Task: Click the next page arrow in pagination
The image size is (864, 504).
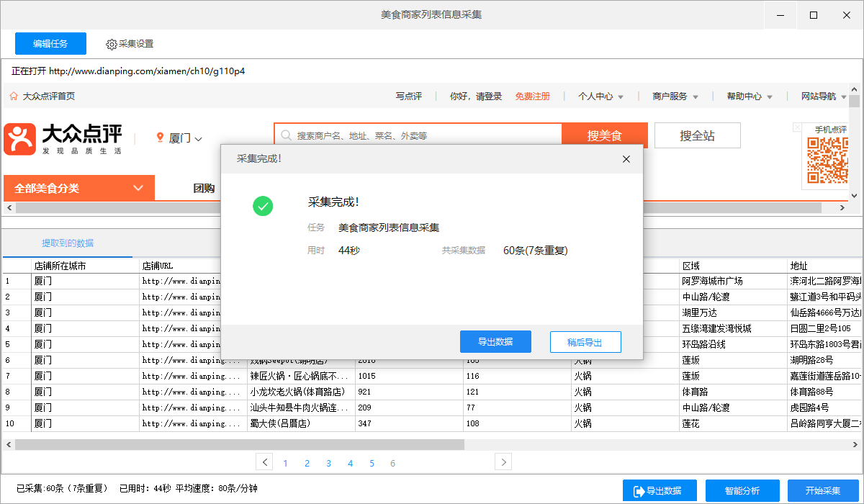Action: pyautogui.click(x=503, y=462)
